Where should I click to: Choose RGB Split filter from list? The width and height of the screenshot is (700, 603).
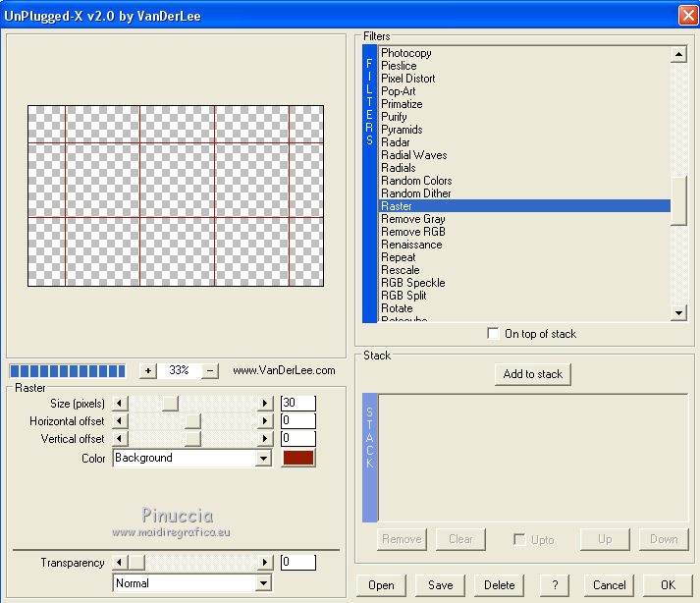404,296
